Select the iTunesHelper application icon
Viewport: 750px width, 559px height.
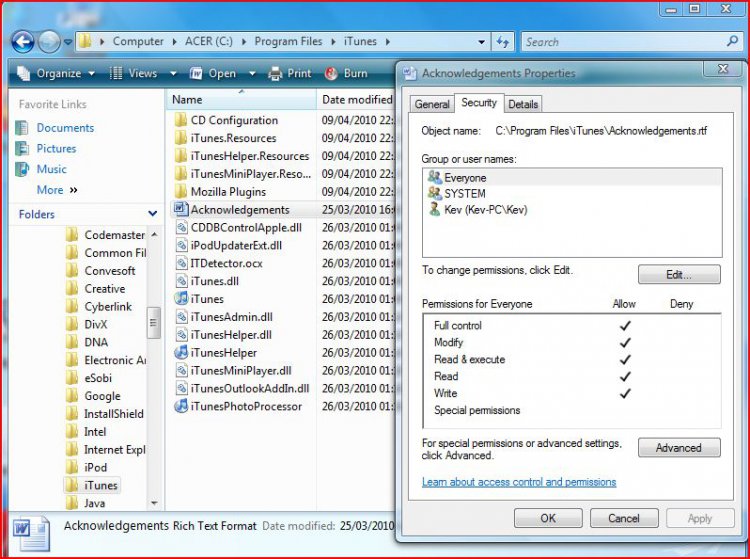tap(180, 352)
